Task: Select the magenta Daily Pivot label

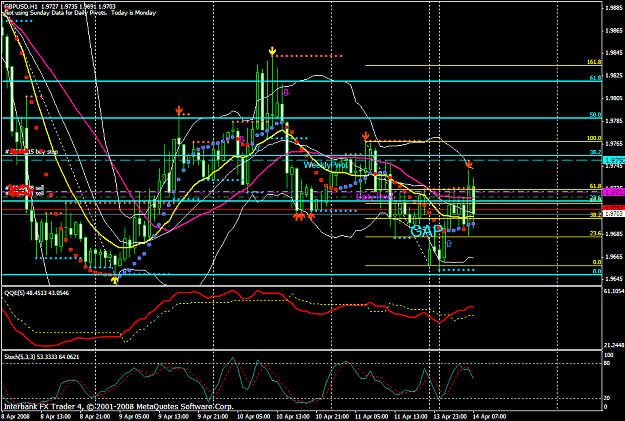Action: [374, 197]
